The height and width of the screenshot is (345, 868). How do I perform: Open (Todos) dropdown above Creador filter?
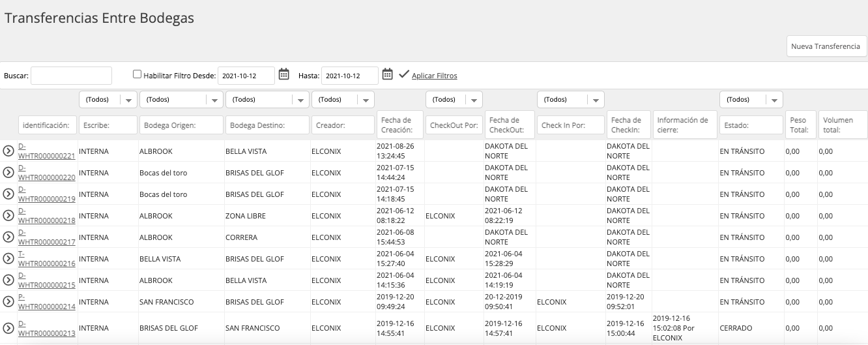pos(343,100)
